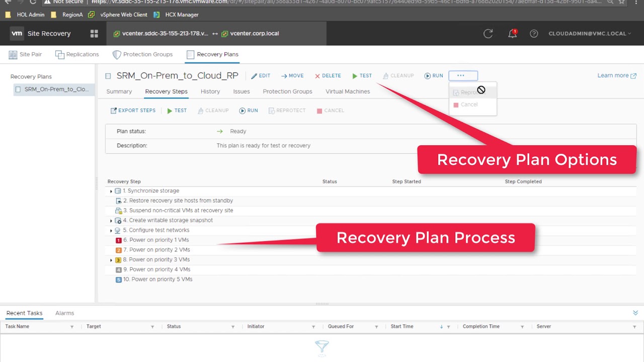Open vSphere Web Client bookmark

118,15
